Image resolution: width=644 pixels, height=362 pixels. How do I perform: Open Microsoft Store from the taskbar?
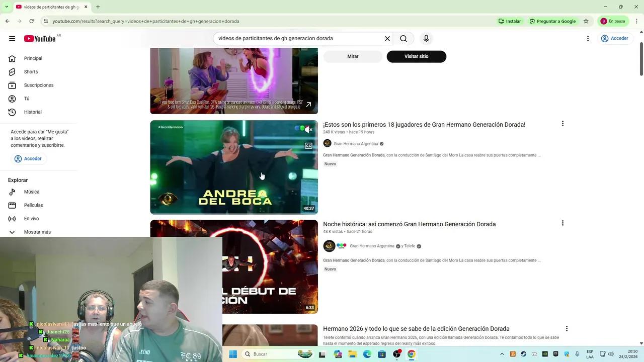click(x=382, y=354)
